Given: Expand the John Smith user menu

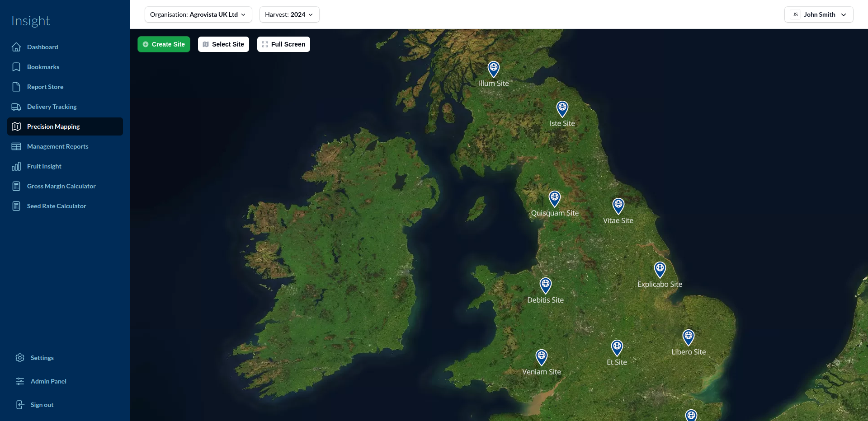Looking at the screenshot, I should pos(818,14).
